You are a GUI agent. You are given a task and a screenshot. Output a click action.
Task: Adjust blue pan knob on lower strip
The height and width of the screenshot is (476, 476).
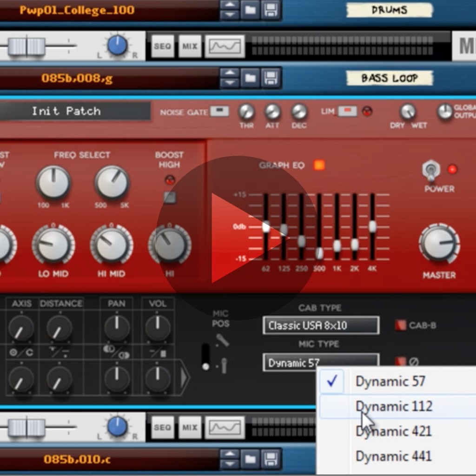coord(117,426)
